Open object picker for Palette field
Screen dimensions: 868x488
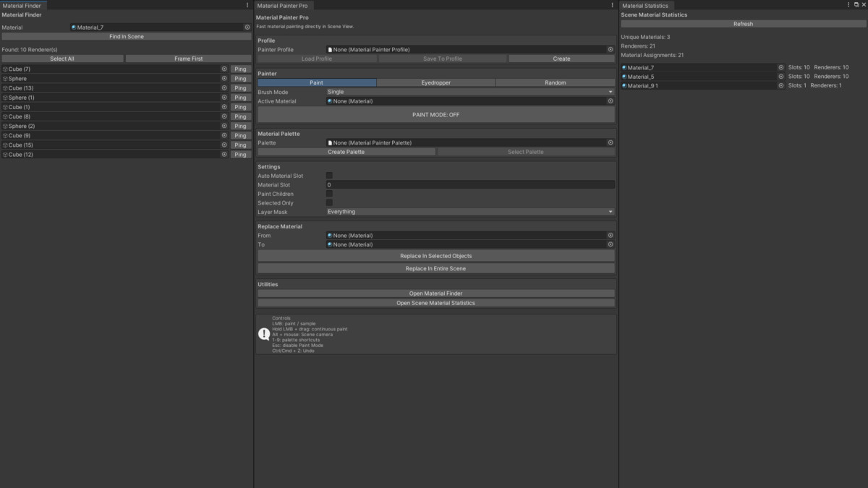[610, 142]
